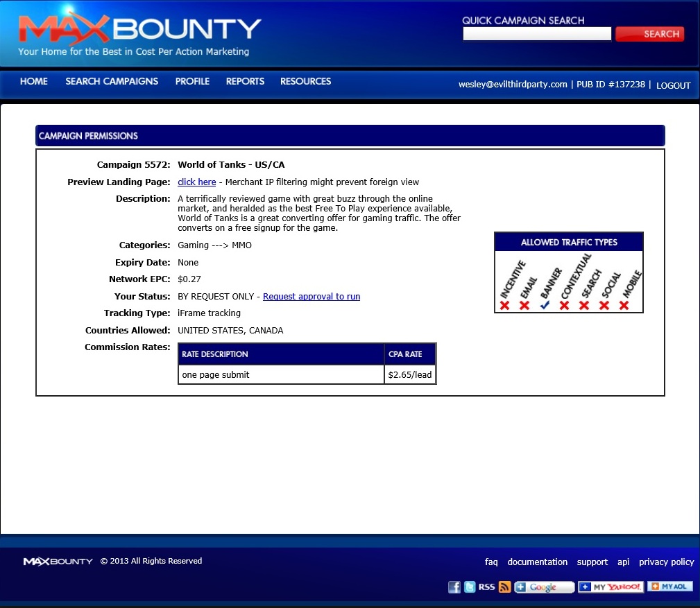Click the red X under Social
Viewport: 700px width, 608px height.
click(x=604, y=305)
